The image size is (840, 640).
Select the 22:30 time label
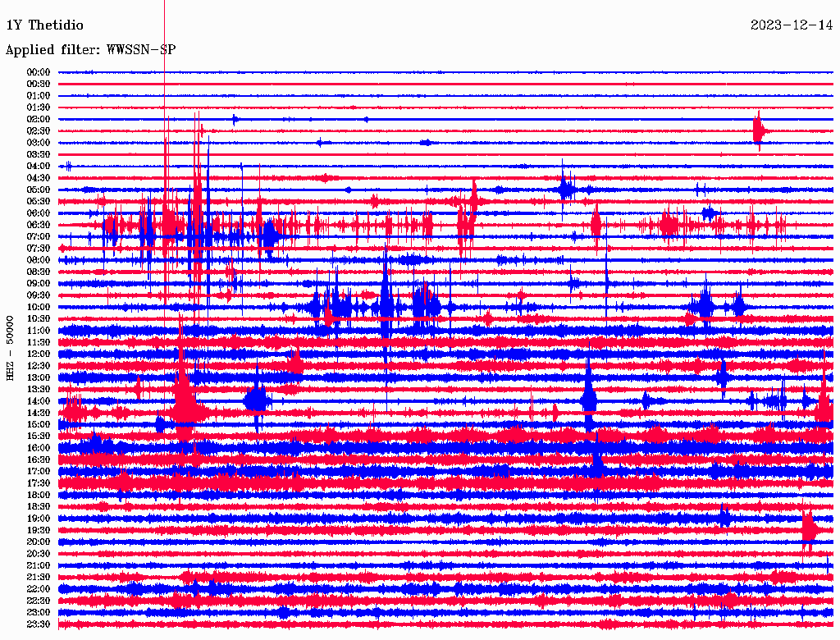(x=39, y=601)
